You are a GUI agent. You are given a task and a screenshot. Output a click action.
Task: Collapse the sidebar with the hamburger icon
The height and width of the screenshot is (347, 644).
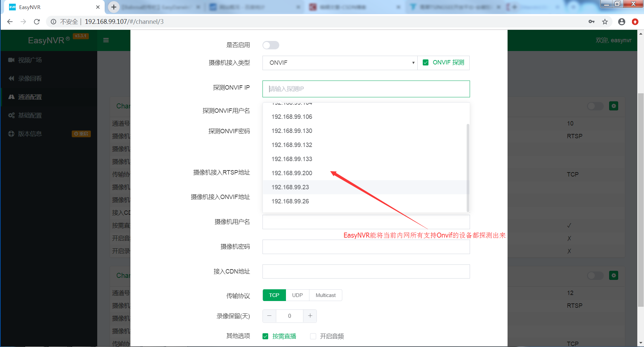pos(106,40)
